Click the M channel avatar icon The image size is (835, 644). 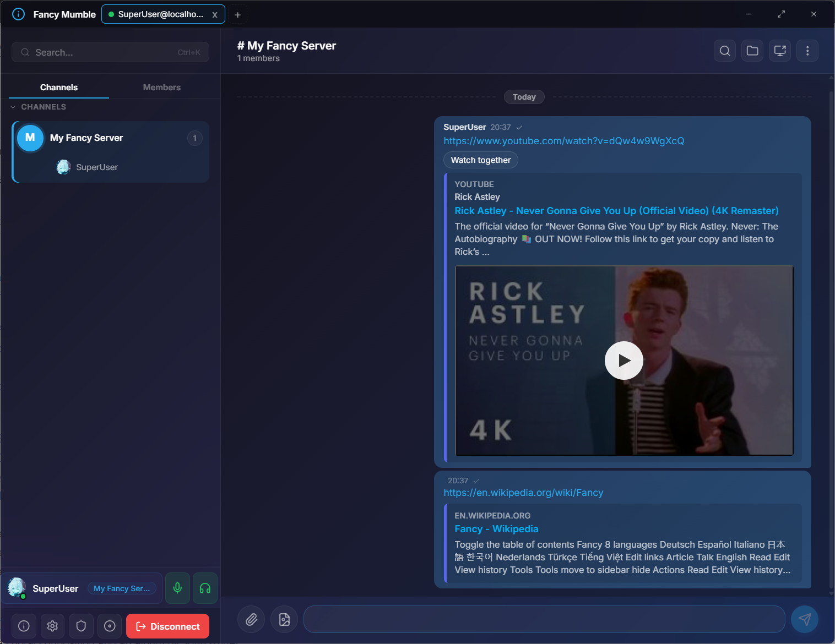point(30,138)
